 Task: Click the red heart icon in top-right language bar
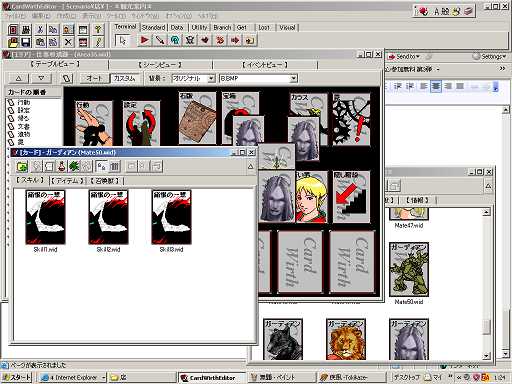[x=423, y=12]
